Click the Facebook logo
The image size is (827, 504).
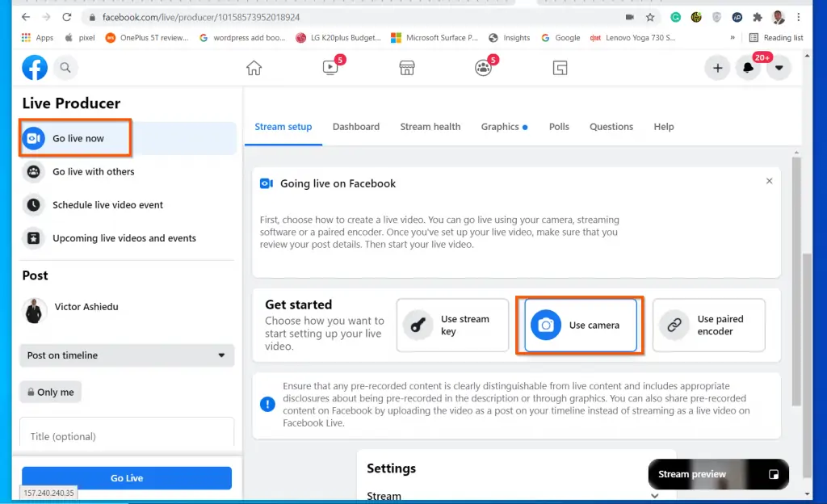pos(35,68)
